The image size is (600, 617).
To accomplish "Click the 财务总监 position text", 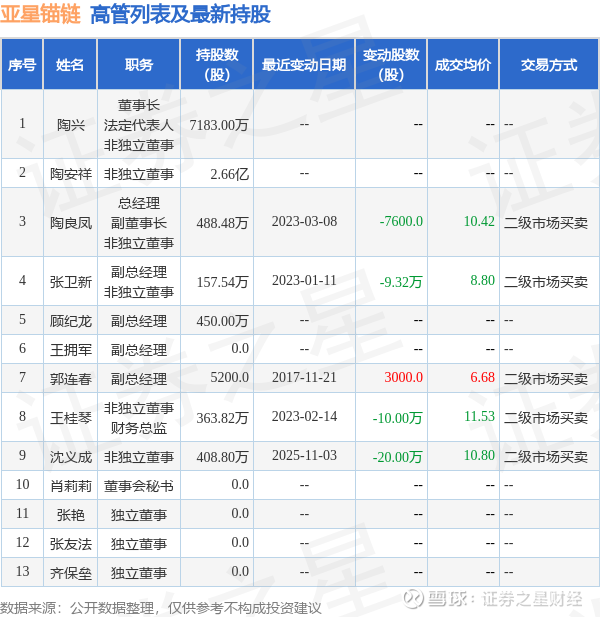I will point(138,428).
